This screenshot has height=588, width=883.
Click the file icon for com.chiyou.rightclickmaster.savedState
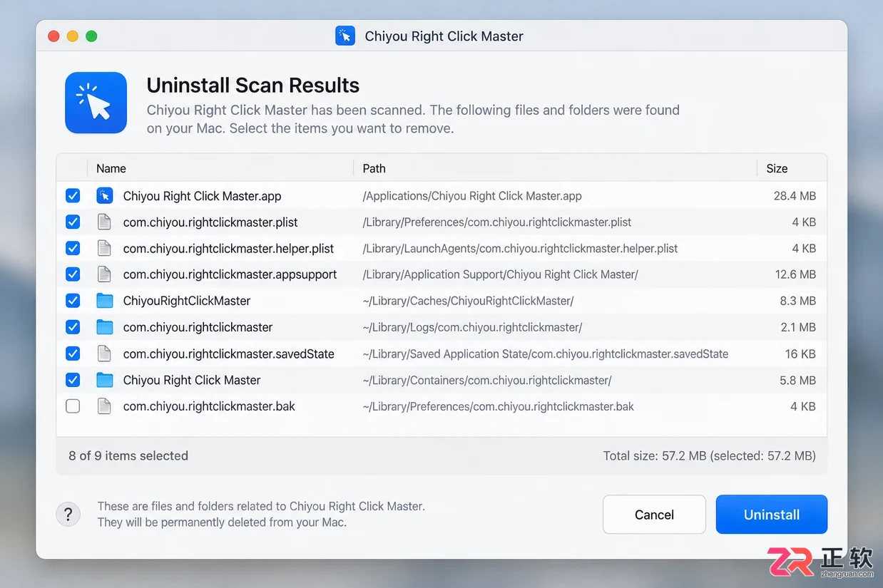[x=105, y=354]
